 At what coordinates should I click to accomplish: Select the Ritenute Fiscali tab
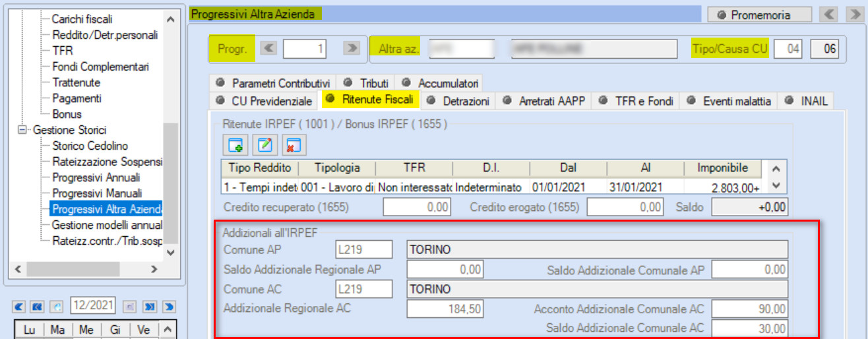click(x=369, y=100)
